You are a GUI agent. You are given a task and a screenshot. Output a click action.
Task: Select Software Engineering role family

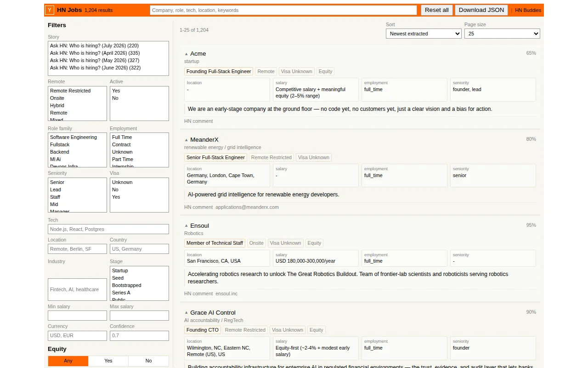pos(77,137)
